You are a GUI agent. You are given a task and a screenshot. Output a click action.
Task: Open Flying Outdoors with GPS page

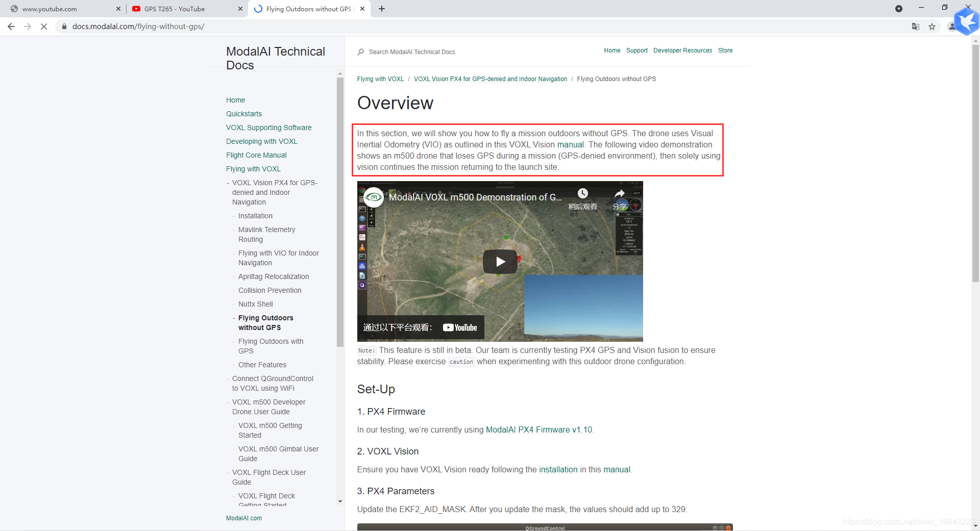pos(271,346)
